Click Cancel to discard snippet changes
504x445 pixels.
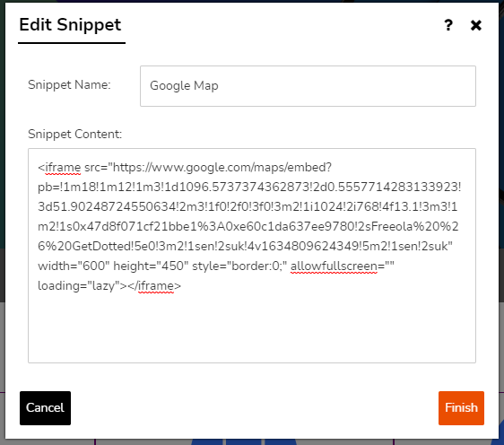click(45, 408)
